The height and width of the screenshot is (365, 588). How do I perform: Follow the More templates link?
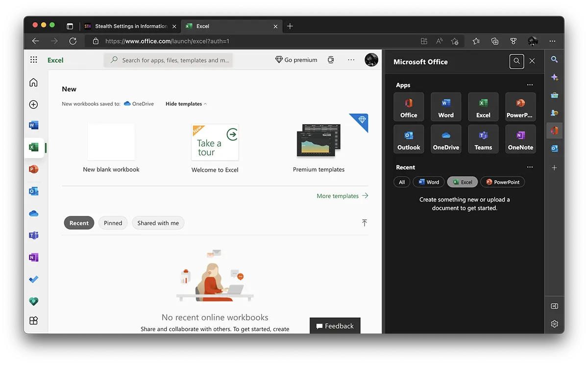(343, 196)
